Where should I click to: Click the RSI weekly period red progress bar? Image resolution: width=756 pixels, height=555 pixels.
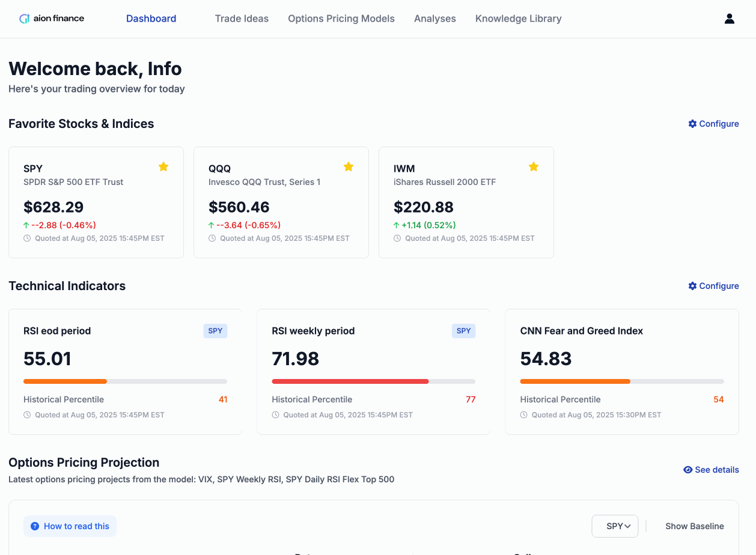point(350,381)
